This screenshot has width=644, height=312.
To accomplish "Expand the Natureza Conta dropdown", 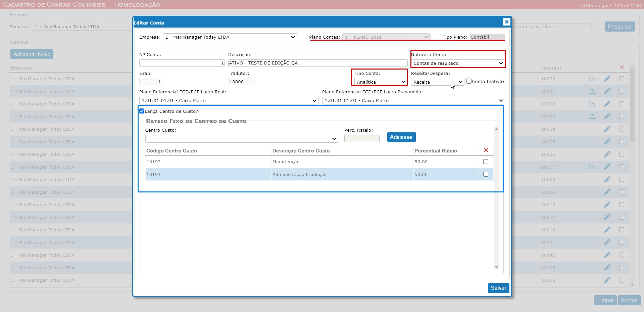I will [458, 63].
